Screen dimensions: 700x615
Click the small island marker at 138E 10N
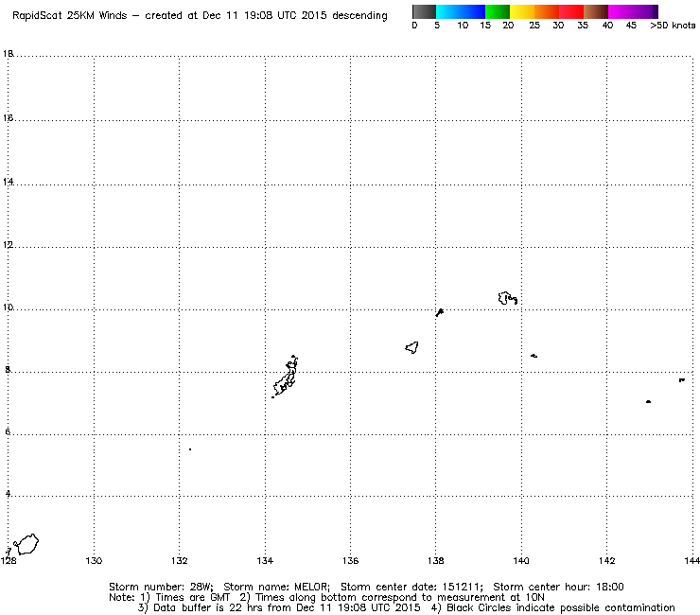point(440,312)
